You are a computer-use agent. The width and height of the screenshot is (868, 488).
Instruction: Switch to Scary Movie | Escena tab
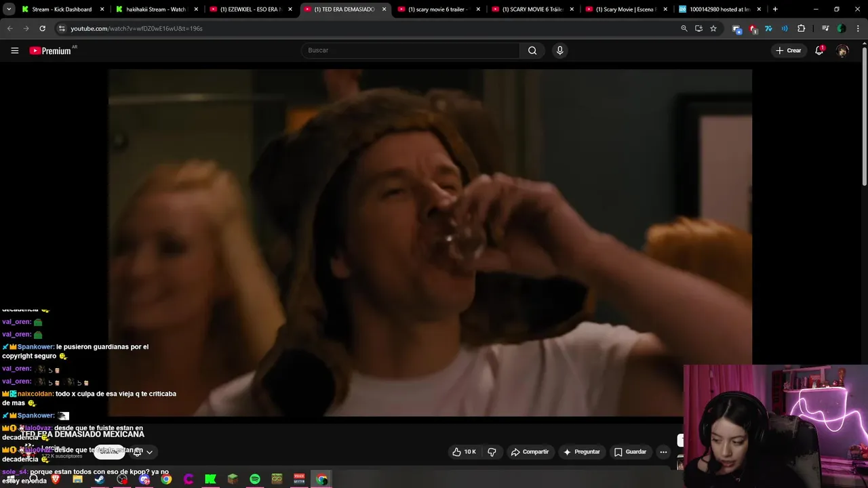(626, 9)
